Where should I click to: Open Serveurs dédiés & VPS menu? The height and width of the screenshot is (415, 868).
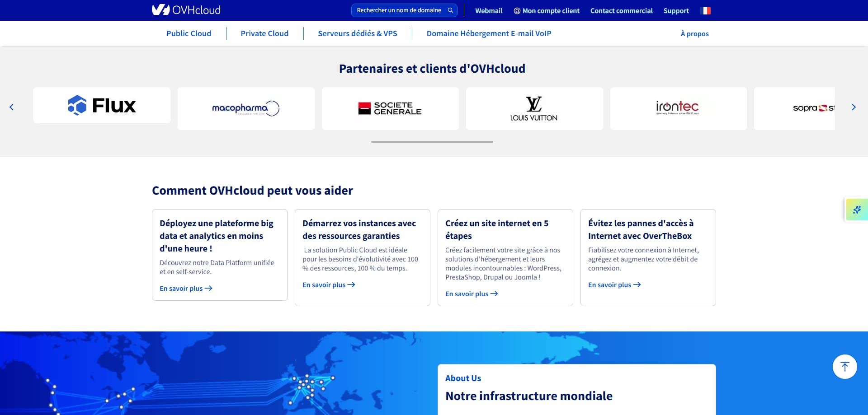[x=358, y=33]
